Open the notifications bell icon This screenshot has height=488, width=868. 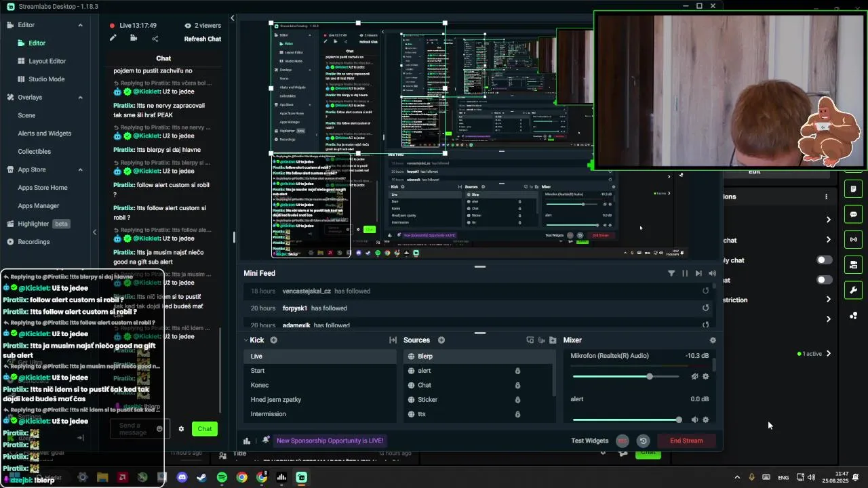pos(266,440)
